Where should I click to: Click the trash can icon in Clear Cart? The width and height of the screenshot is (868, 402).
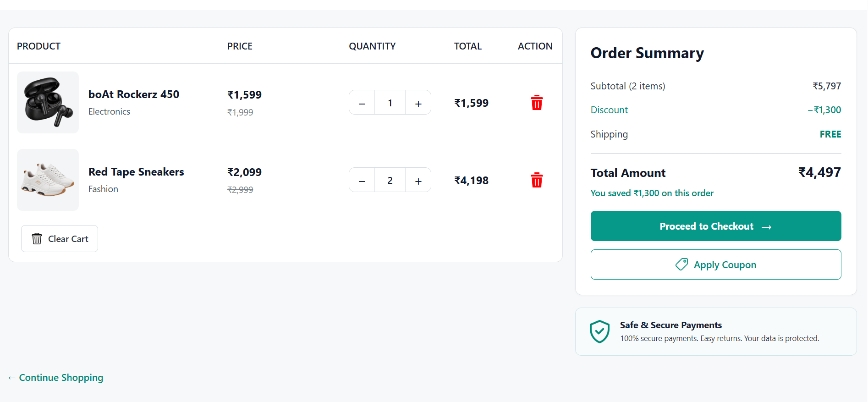coord(37,238)
